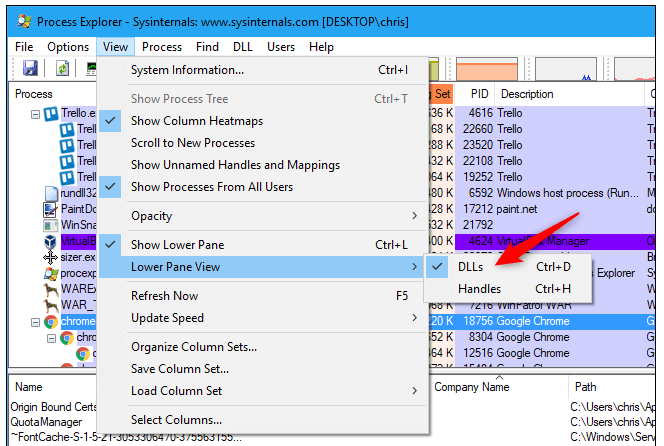Click the VirtualBox process icon
This screenshot has width=664, height=446.
click(x=51, y=241)
